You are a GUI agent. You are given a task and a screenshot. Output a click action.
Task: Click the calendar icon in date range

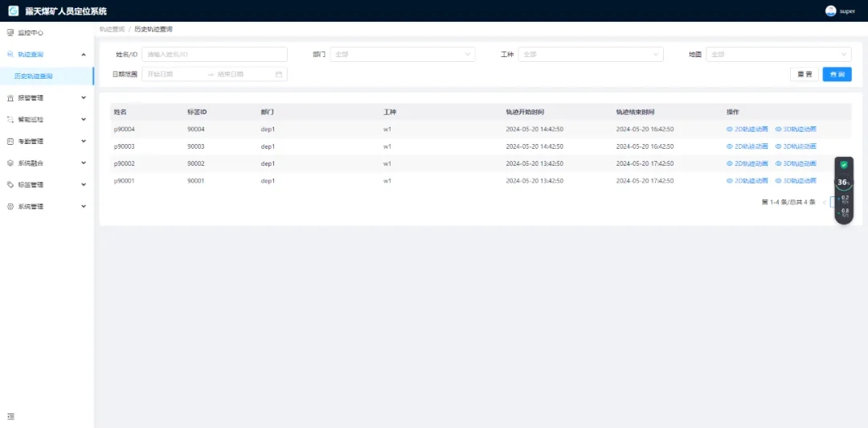tap(278, 74)
